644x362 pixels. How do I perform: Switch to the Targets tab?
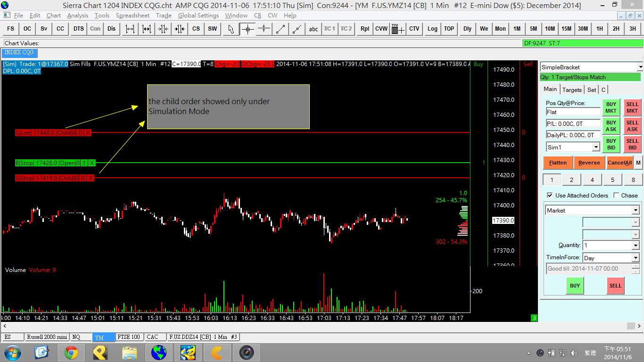point(572,90)
